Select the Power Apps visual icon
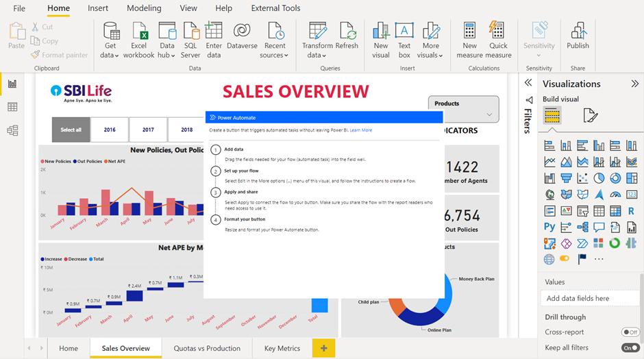This screenshot has height=359, width=644. pyautogui.click(x=566, y=244)
